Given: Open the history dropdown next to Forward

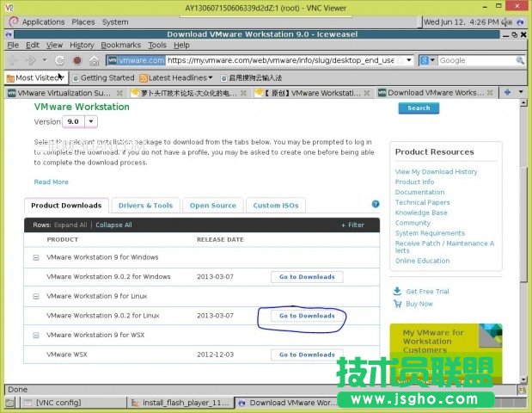Looking at the screenshot, I should click(x=45, y=60).
